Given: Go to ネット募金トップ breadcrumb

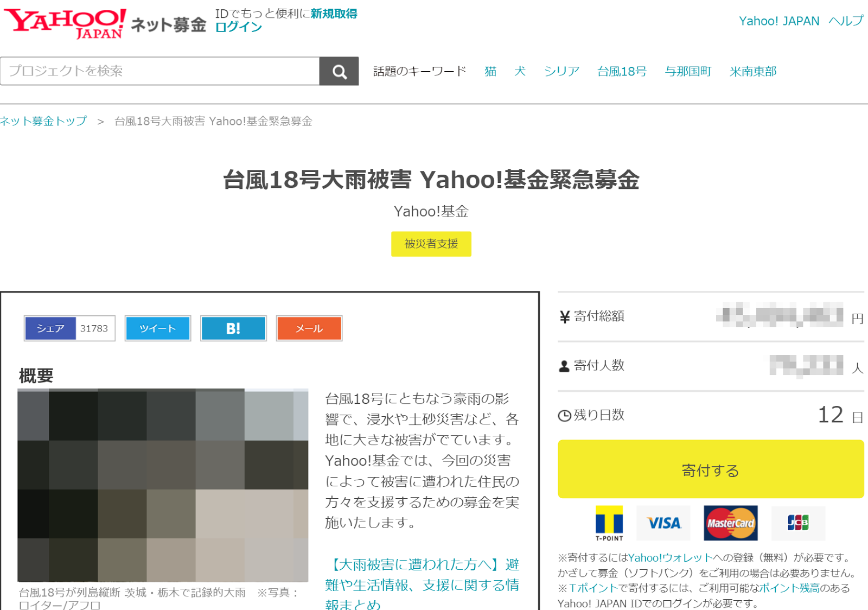Looking at the screenshot, I should click(43, 121).
